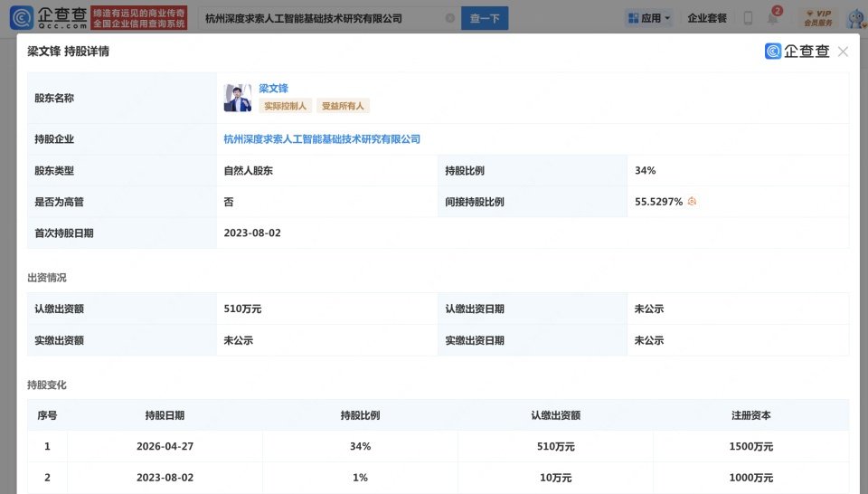The width and height of the screenshot is (868, 494).
Task: Close the 梁文锋 持股详情 dialog
Action: (x=843, y=52)
